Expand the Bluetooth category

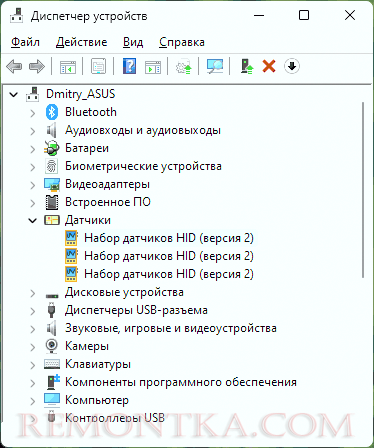coord(33,113)
